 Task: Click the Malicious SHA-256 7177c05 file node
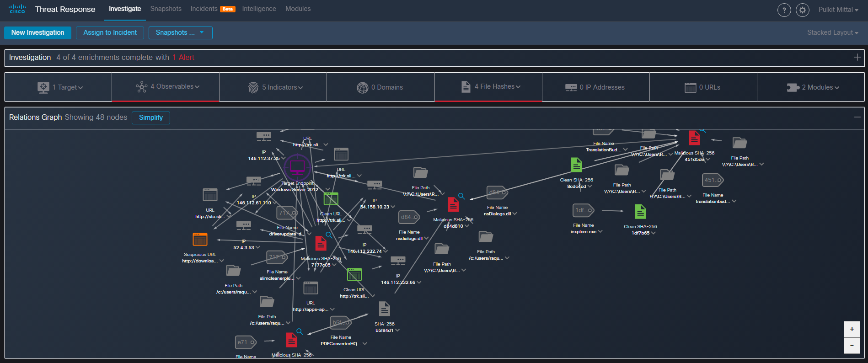point(321,243)
